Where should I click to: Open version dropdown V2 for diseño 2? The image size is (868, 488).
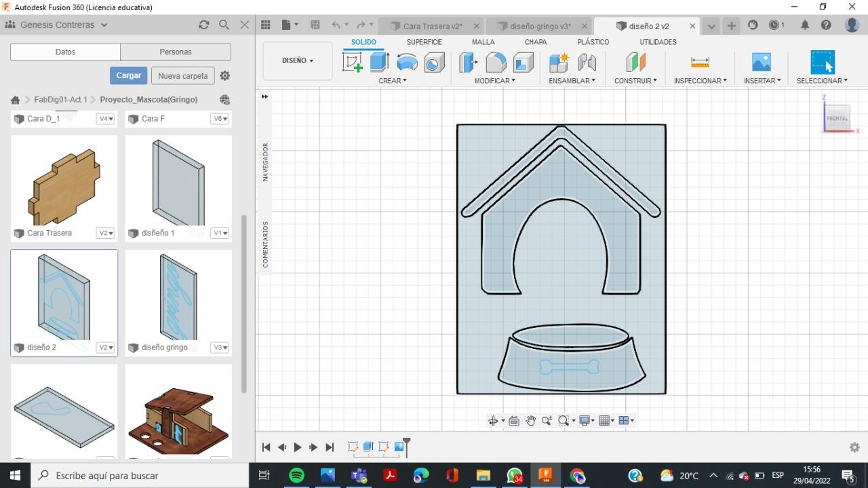click(x=106, y=348)
